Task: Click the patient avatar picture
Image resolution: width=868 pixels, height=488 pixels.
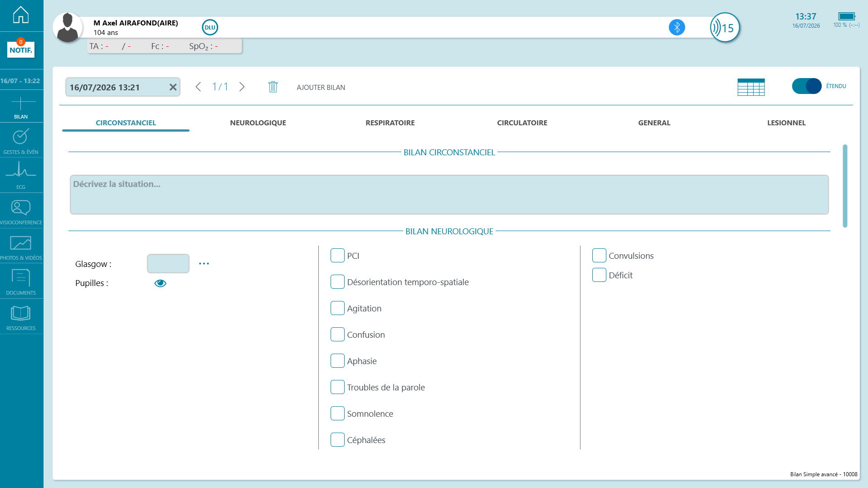Action: (x=68, y=27)
